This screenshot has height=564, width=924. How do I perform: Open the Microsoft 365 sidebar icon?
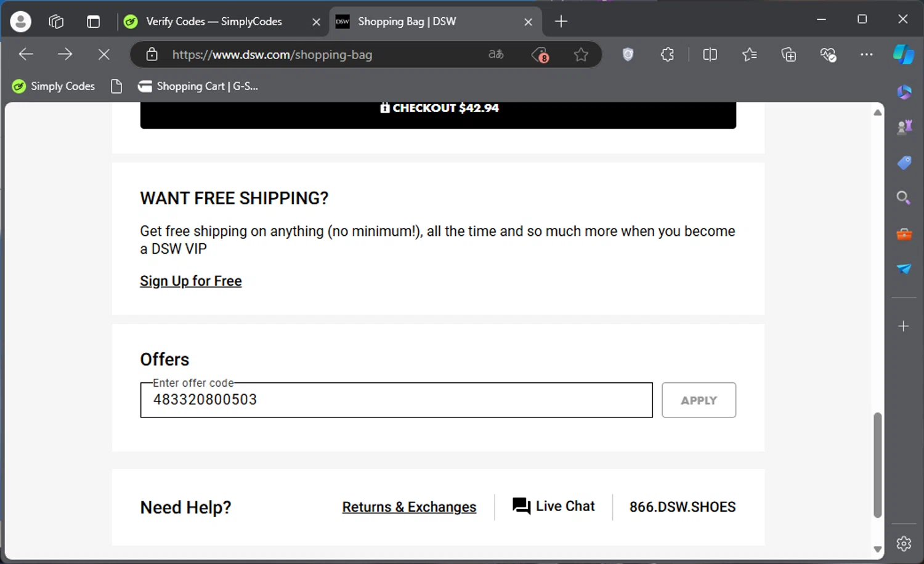click(x=904, y=92)
